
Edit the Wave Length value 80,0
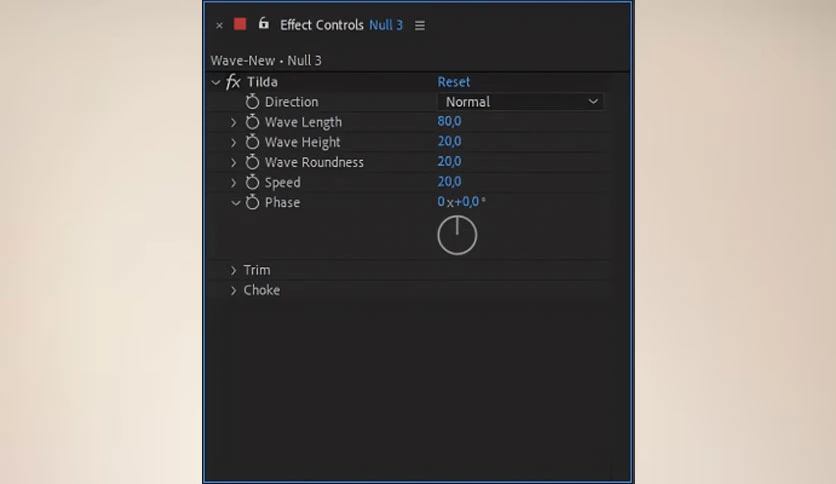pyautogui.click(x=449, y=121)
